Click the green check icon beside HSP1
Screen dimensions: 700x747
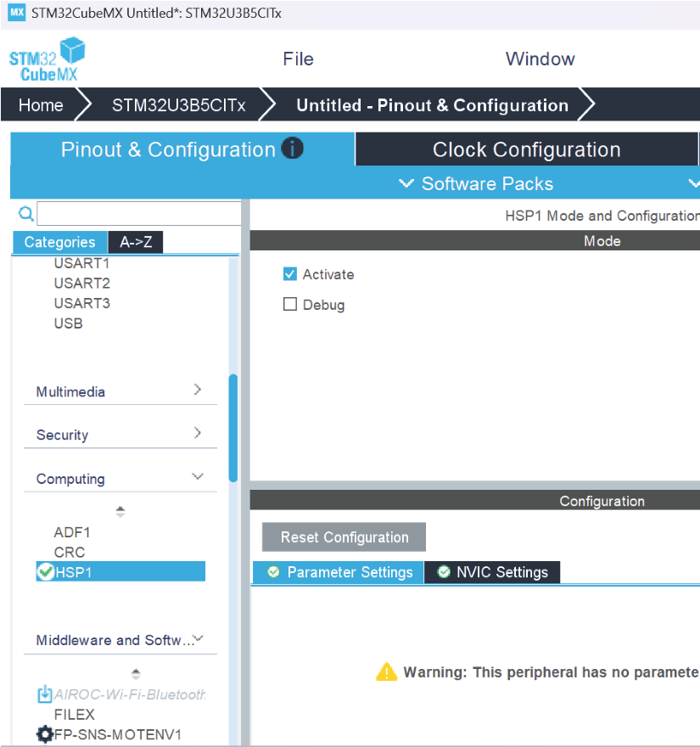[46, 571]
